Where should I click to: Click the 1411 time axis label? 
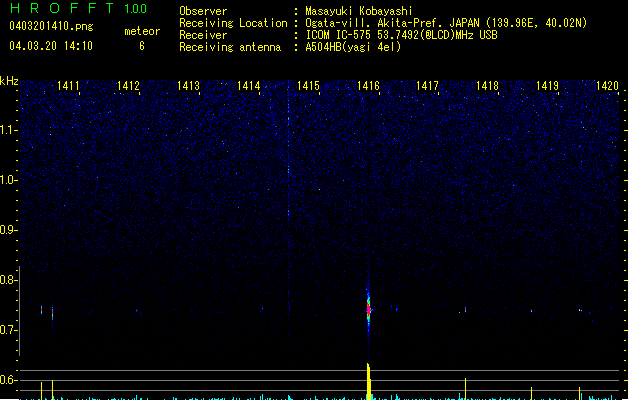coord(68,86)
